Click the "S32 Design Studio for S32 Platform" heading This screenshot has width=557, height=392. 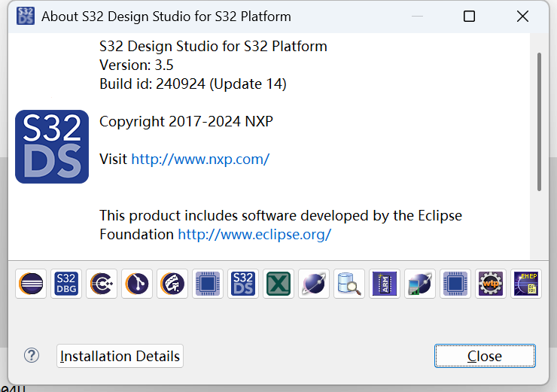click(213, 46)
